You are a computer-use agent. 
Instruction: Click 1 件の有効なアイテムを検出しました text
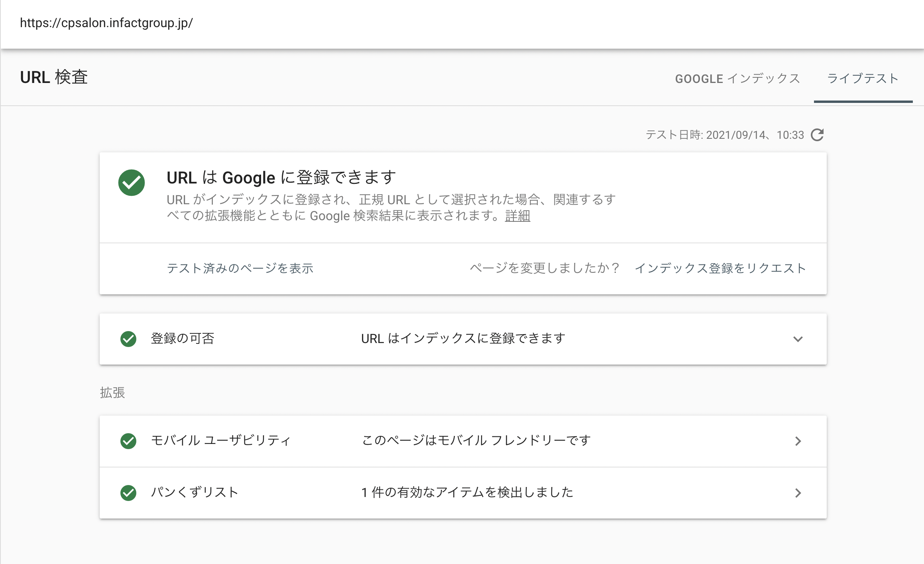coord(467,492)
